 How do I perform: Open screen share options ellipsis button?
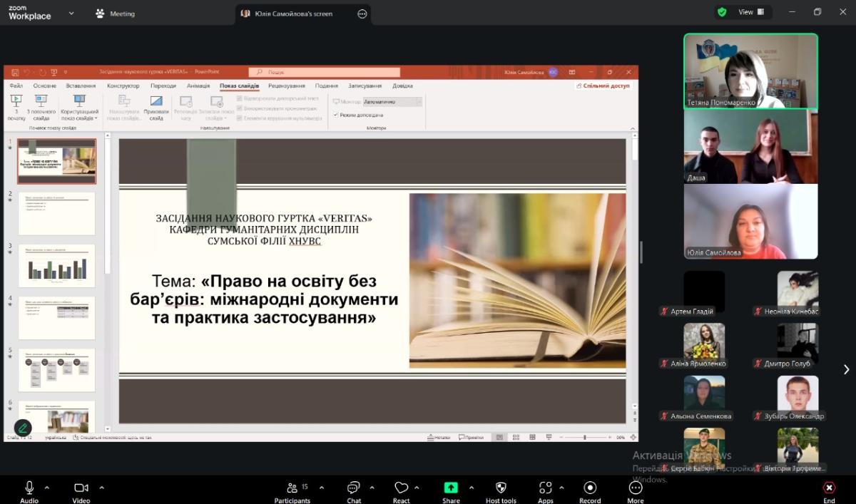[x=362, y=14]
